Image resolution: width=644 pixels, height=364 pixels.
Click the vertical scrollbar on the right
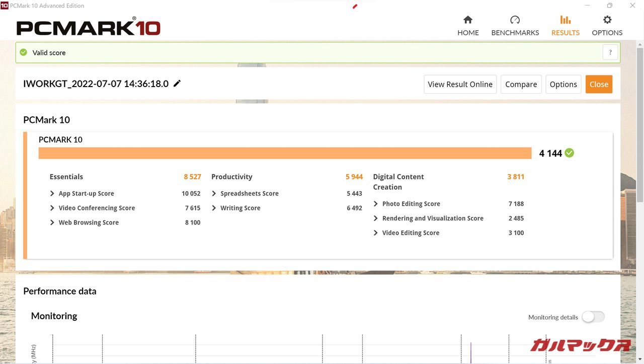(640, 151)
